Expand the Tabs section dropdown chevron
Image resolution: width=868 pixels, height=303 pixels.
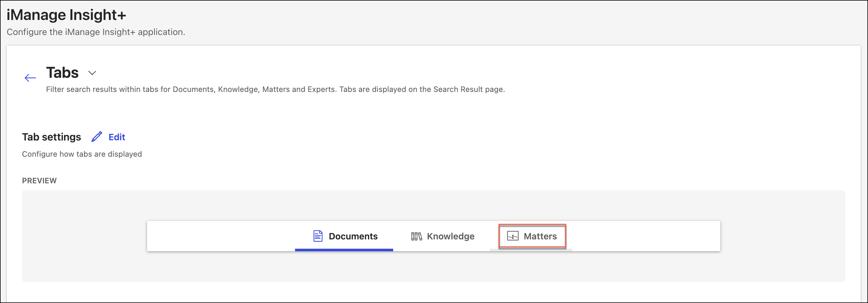coord(92,73)
